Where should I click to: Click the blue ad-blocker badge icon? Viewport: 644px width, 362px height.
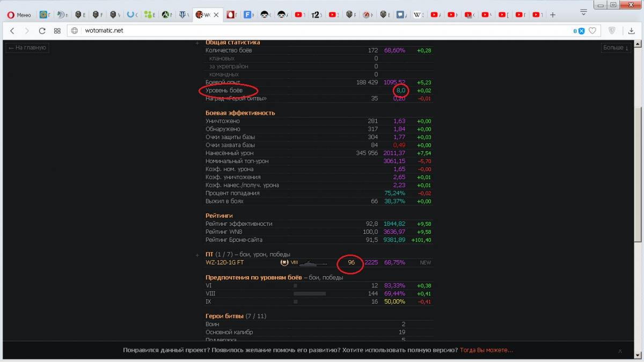tap(580, 31)
